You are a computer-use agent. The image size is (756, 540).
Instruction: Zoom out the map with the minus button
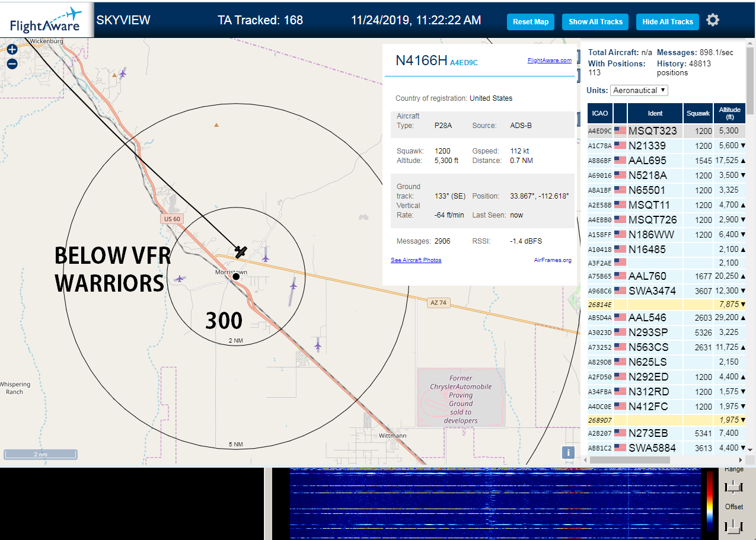tap(12, 64)
